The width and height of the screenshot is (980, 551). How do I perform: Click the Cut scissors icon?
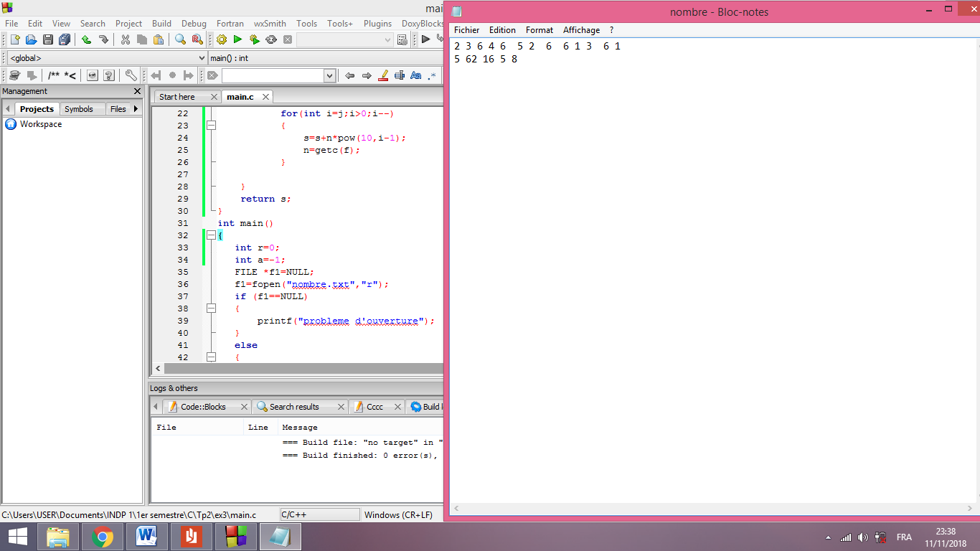point(126,39)
